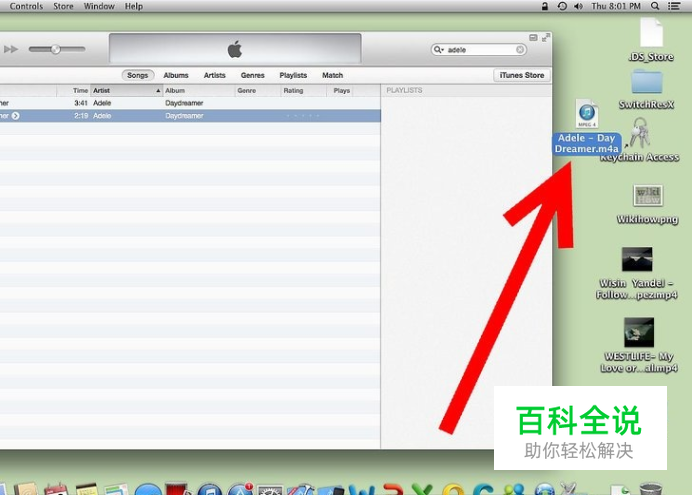
Task: Open the search options magnifier dropdown
Action: point(439,49)
